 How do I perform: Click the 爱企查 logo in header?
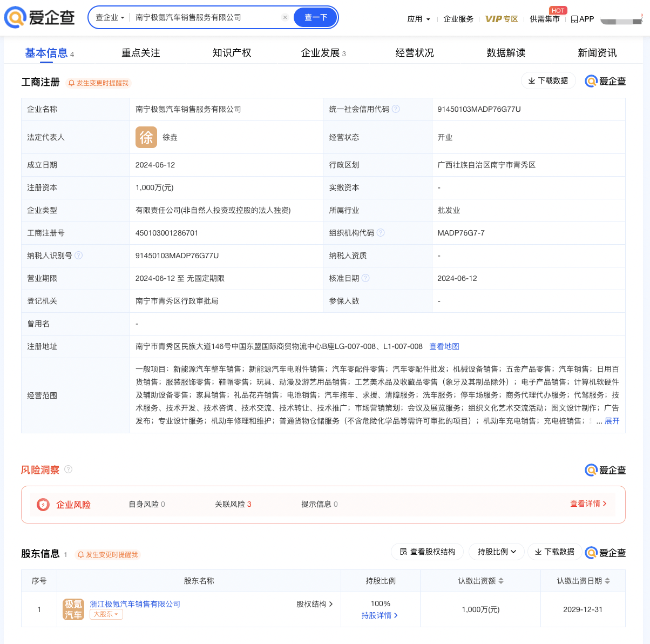(x=39, y=17)
